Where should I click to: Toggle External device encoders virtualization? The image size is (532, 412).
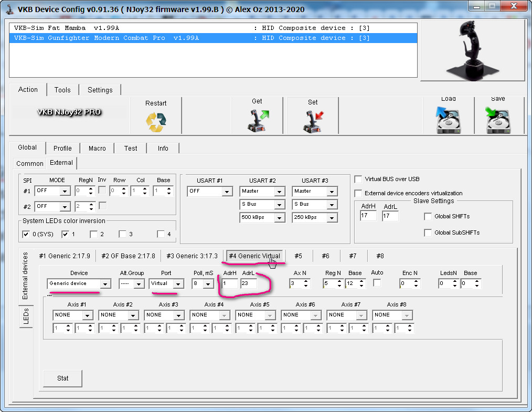coord(358,193)
